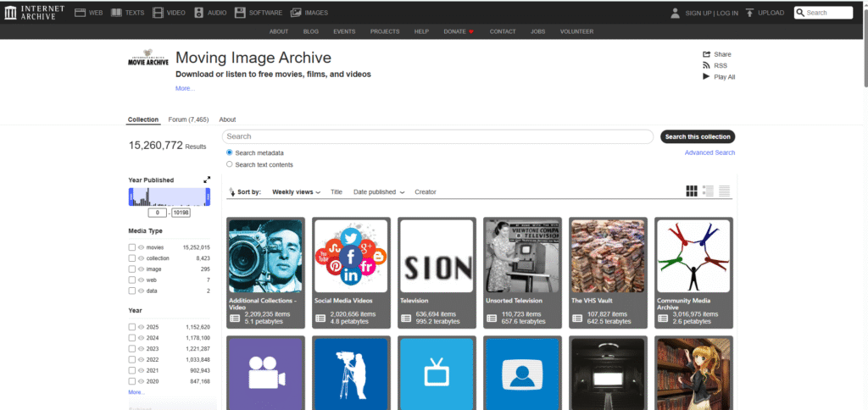Select Search metadata radio button
This screenshot has width=868, height=410.
click(x=230, y=152)
